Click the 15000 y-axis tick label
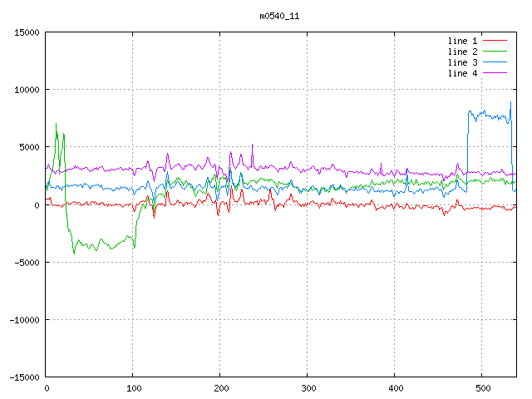This screenshot has height=399, width=532. click(27, 32)
